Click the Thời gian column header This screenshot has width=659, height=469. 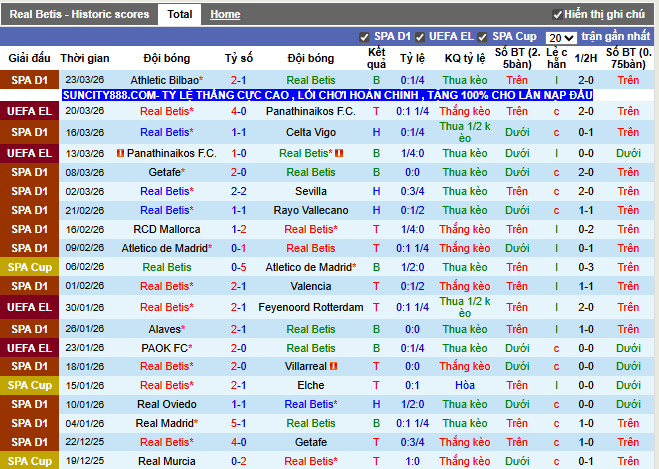[x=84, y=58]
